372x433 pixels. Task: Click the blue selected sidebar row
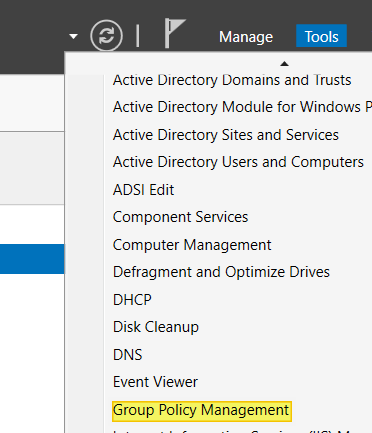coord(32,259)
